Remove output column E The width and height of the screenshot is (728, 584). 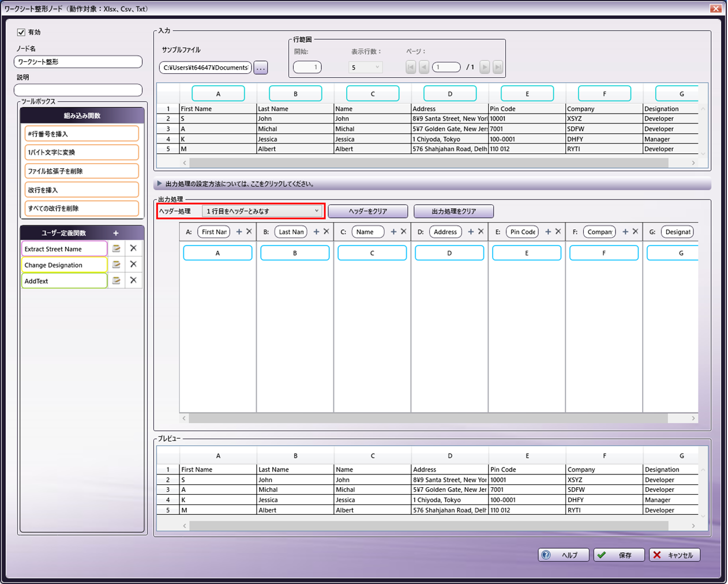pos(558,232)
